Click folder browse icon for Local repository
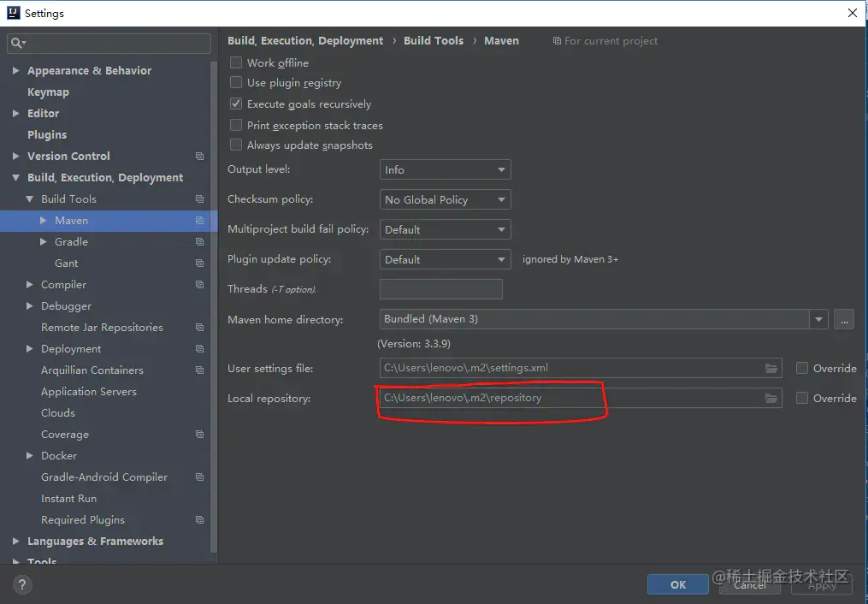 coord(771,398)
